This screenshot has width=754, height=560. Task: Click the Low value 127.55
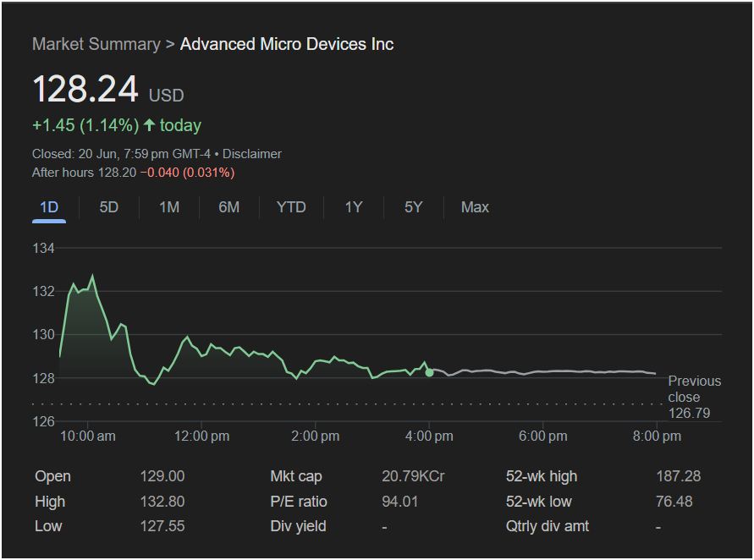coord(162,526)
